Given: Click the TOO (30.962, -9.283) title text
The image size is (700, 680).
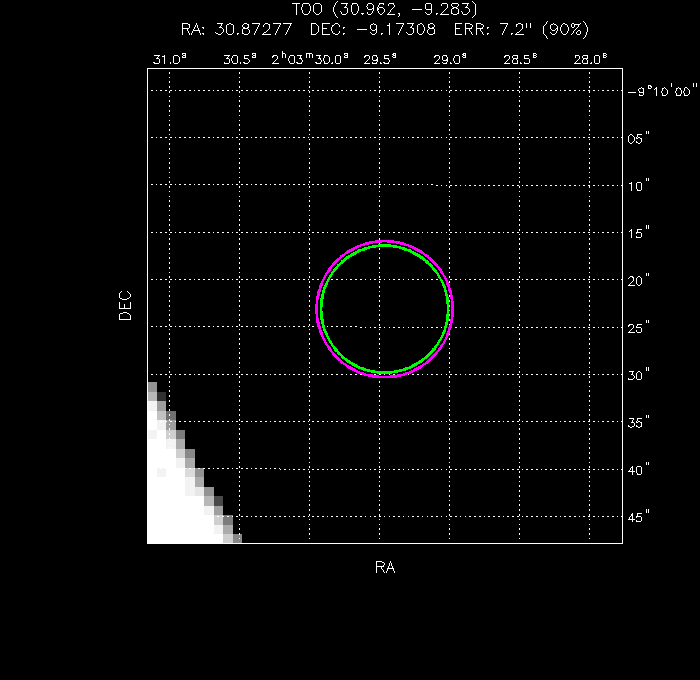Looking at the screenshot, I should pos(384,9).
